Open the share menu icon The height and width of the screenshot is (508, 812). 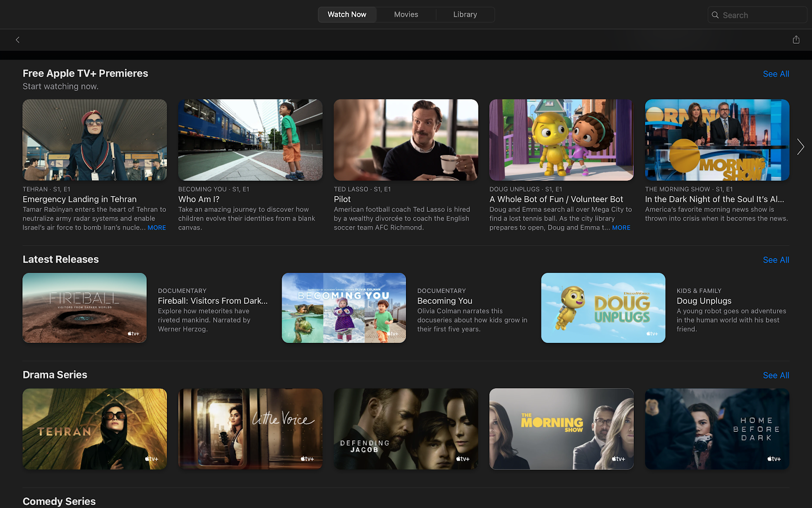point(796,40)
